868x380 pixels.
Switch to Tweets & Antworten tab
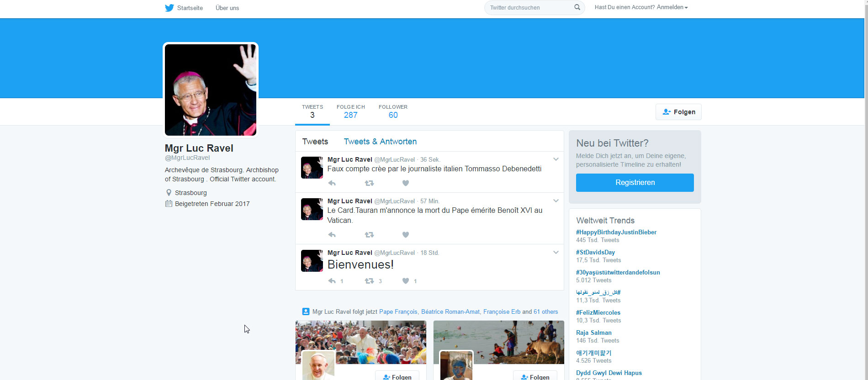[x=380, y=142]
